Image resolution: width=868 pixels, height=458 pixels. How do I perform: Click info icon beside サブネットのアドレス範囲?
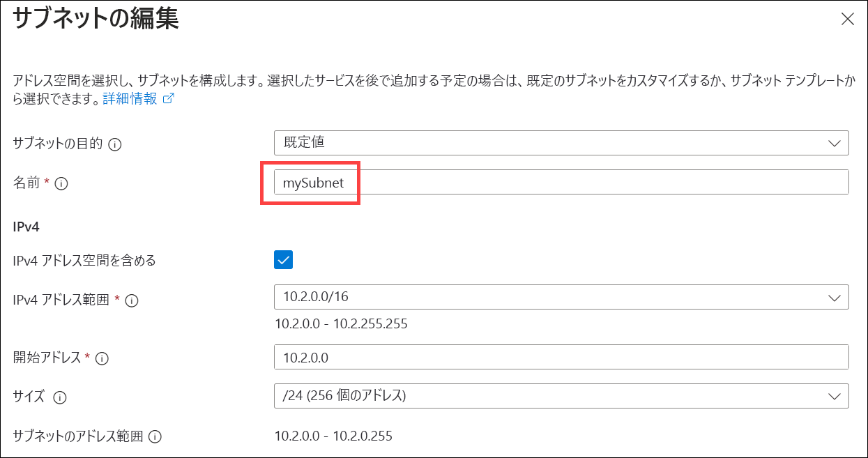tap(155, 437)
